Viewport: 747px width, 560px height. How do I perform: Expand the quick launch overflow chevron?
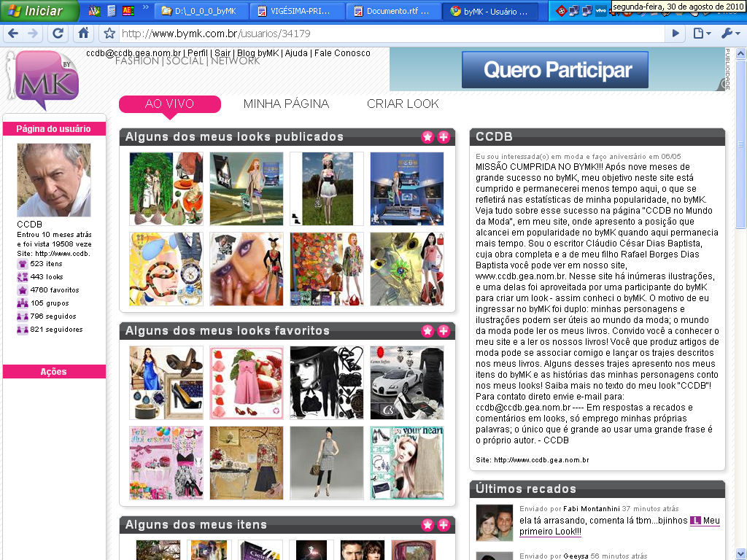tap(146, 9)
